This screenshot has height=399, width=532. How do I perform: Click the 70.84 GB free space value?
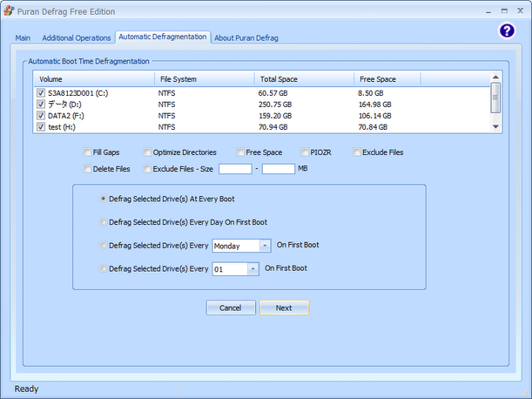click(x=373, y=127)
